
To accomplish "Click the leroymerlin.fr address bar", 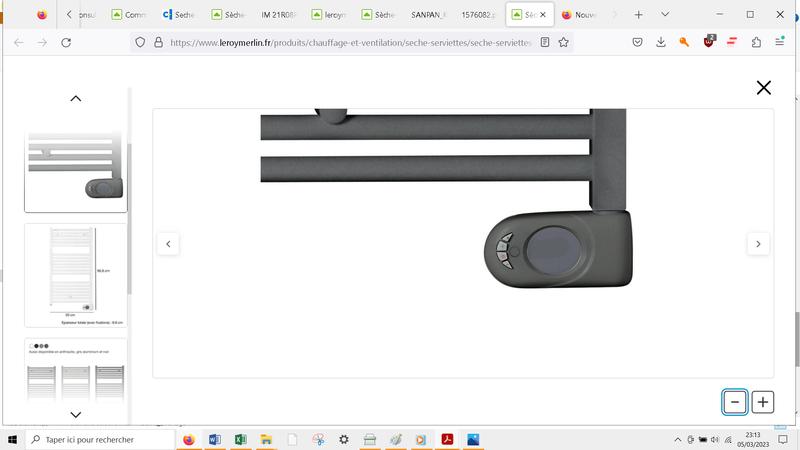I will pyautogui.click(x=350, y=42).
